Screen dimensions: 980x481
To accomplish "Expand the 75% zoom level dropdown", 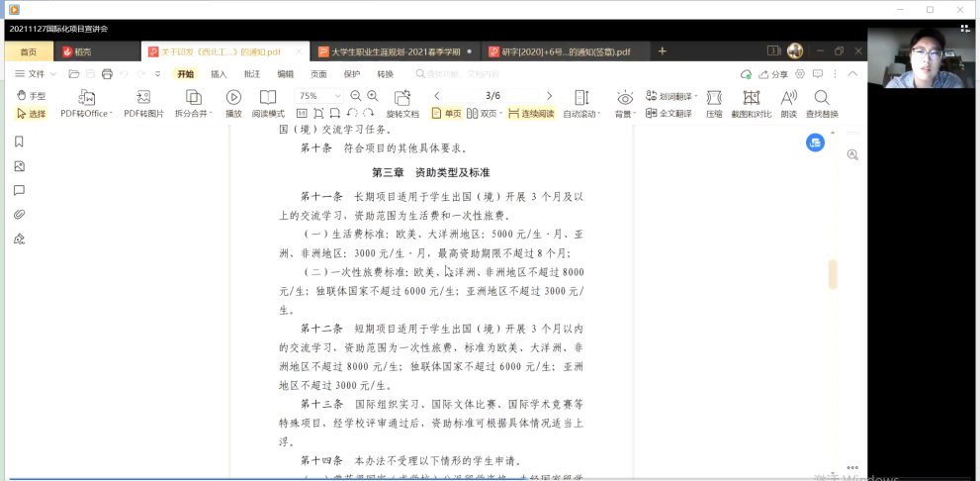I will [337, 96].
